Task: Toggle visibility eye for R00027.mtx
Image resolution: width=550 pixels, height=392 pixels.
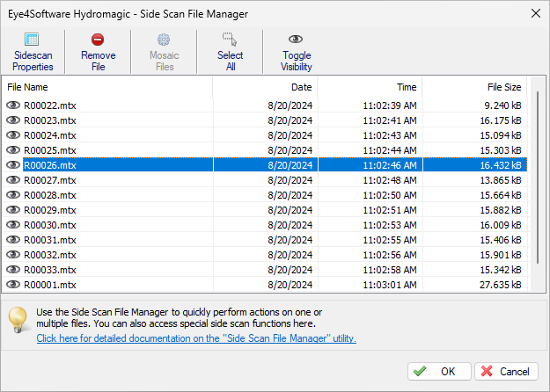Action: (13, 179)
